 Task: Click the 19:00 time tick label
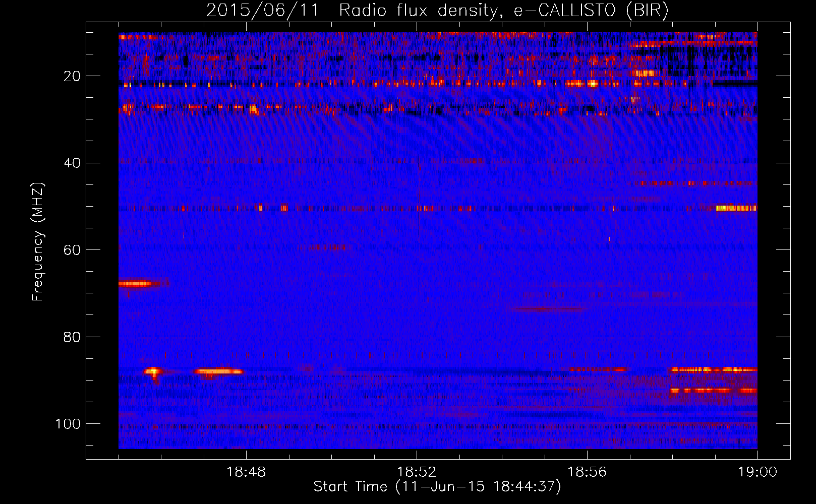757,472
